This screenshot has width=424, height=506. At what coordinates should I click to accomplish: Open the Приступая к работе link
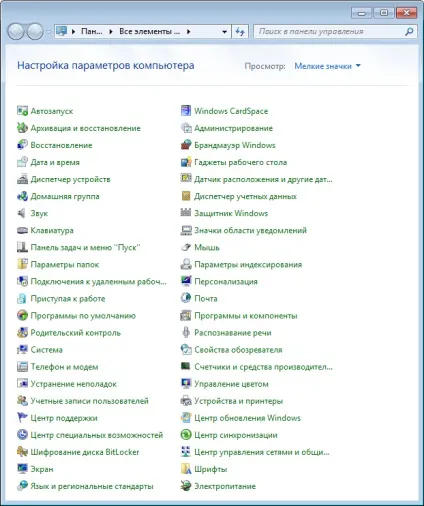[68, 298]
